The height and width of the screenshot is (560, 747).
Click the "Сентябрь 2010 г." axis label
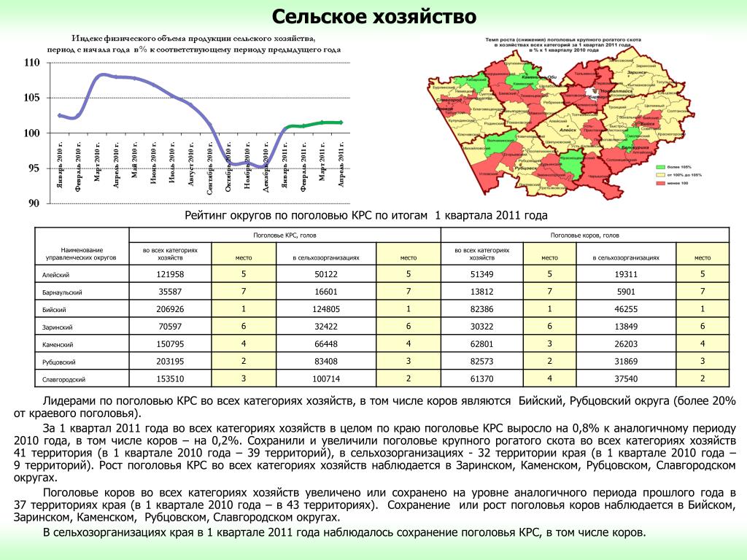click(x=210, y=168)
